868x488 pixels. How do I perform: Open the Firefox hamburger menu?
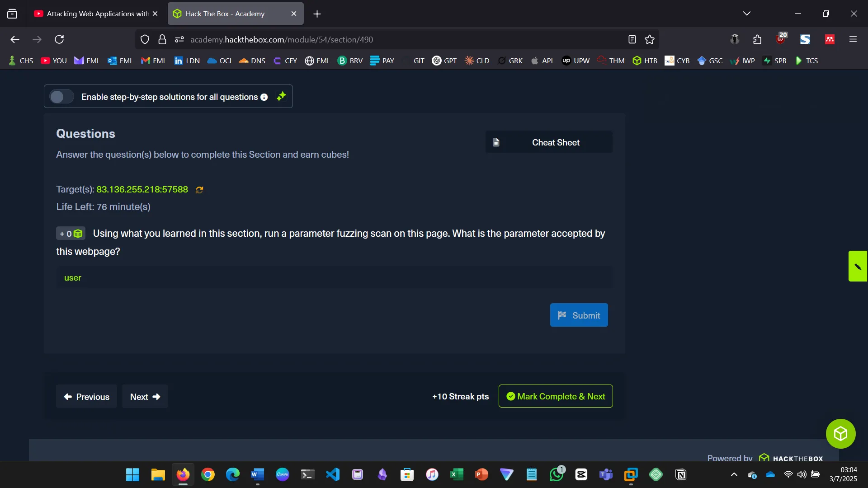(854, 39)
